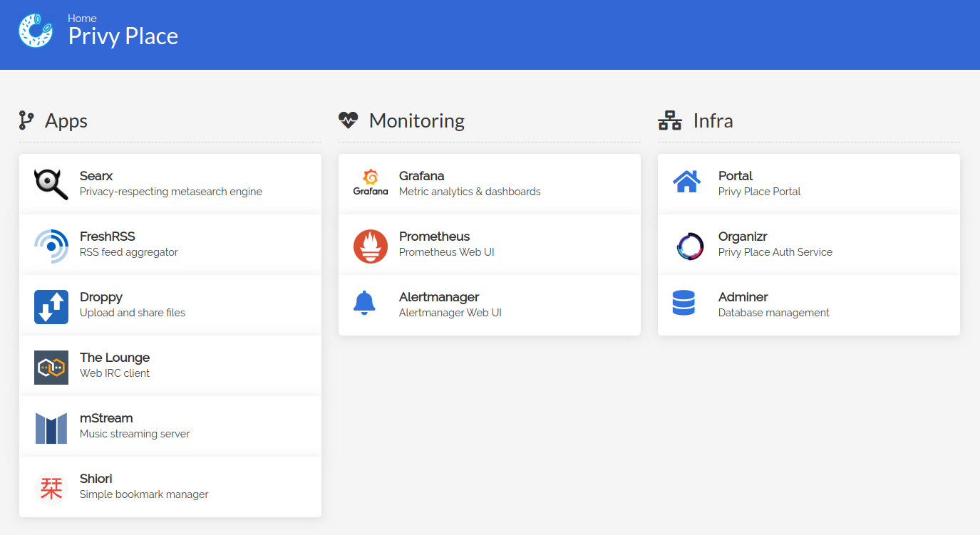Open The Lounge hexagon icon
Screen dimensions: 980x535
51,367
